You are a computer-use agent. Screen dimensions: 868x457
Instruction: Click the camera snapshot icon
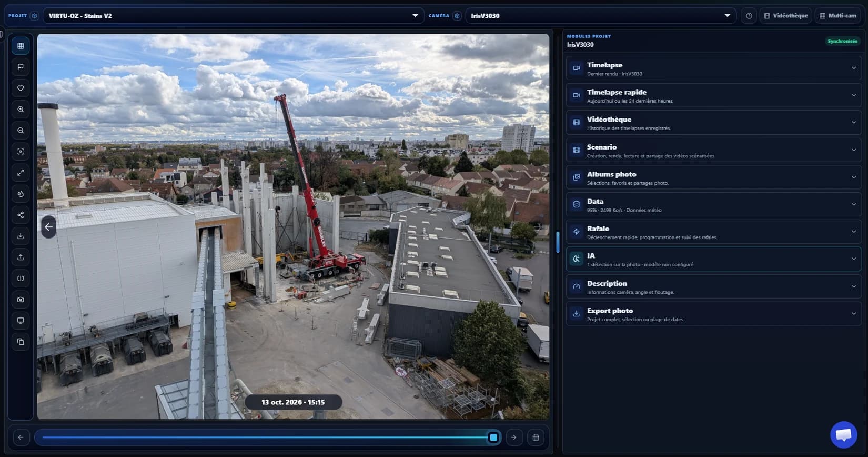click(x=21, y=300)
